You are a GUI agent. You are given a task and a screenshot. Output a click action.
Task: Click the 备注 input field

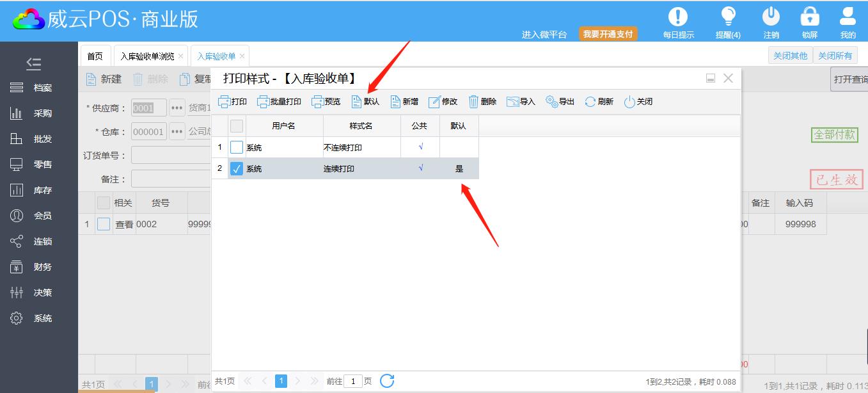click(x=171, y=179)
